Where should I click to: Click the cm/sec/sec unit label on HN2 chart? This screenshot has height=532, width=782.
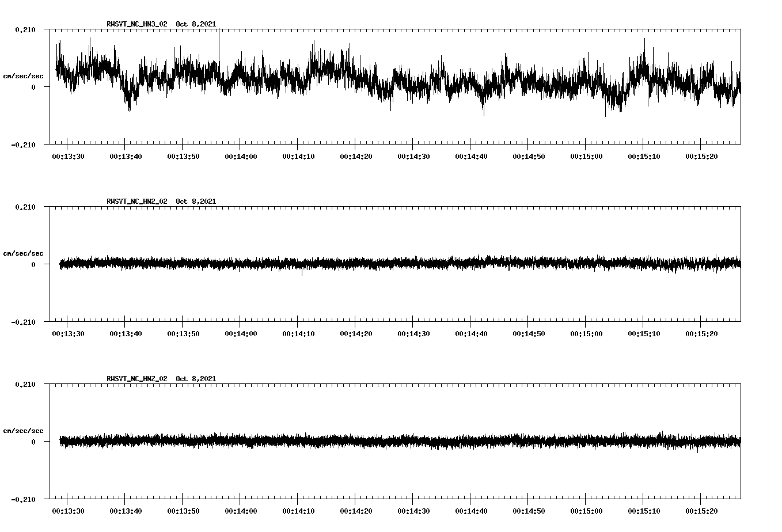(x=23, y=253)
